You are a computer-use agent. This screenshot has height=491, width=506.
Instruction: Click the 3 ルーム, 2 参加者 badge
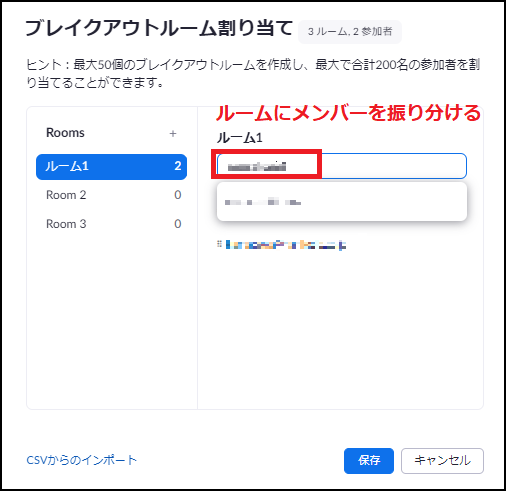click(x=350, y=32)
